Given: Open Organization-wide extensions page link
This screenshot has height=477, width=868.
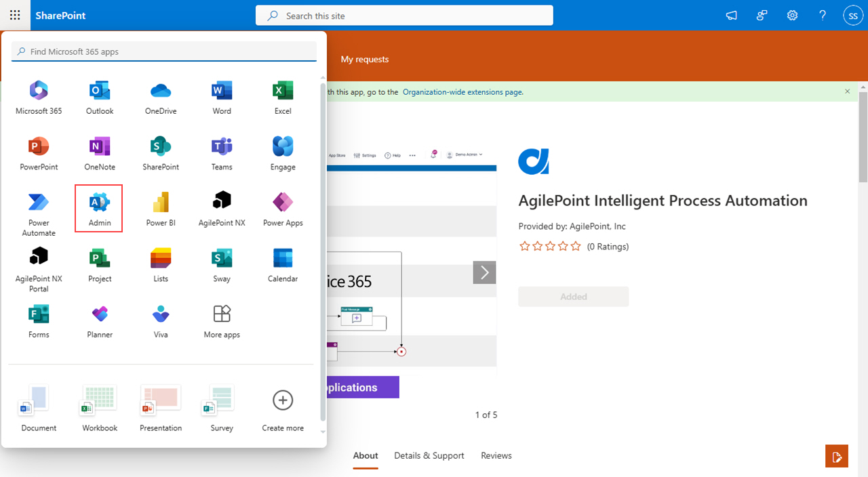Looking at the screenshot, I should (463, 92).
